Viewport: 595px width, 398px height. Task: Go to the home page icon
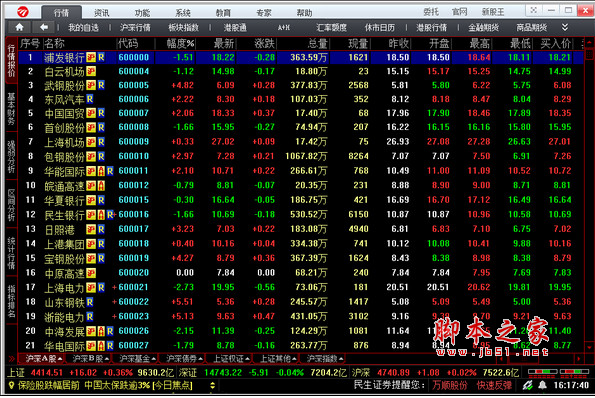click(19, 27)
